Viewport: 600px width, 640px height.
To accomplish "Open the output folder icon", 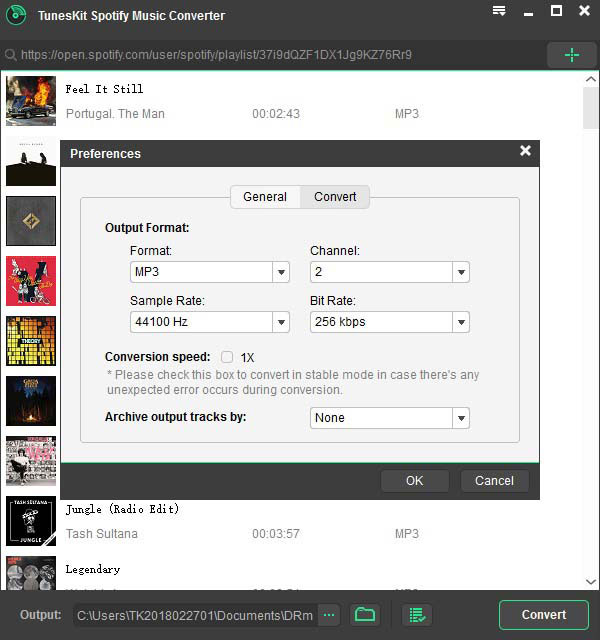I will click(x=365, y=614).
